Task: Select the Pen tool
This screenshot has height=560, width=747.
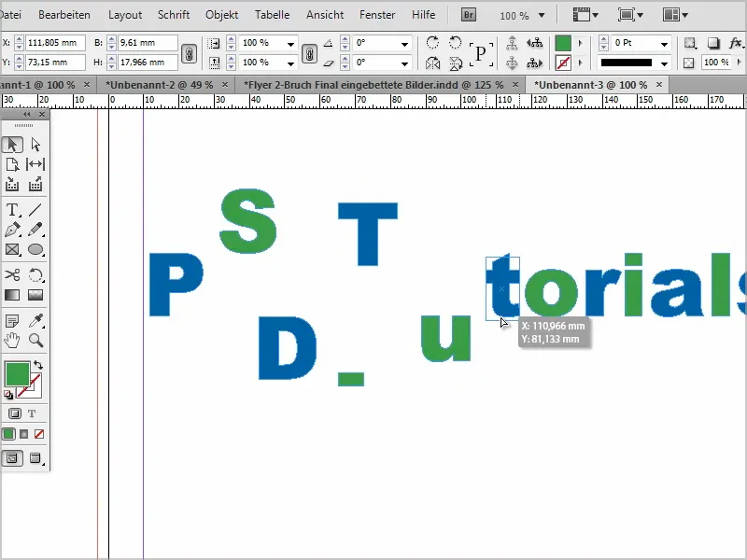Action: (x=12, y=230)
